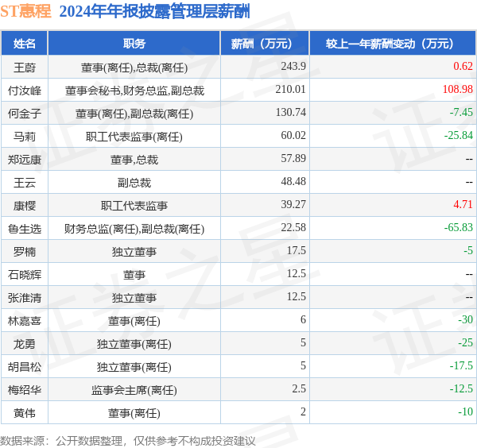The image size is (477, 448).
Task: Click the salary change value 0.62
Action: pyautogui.click(x=463, y=66)
